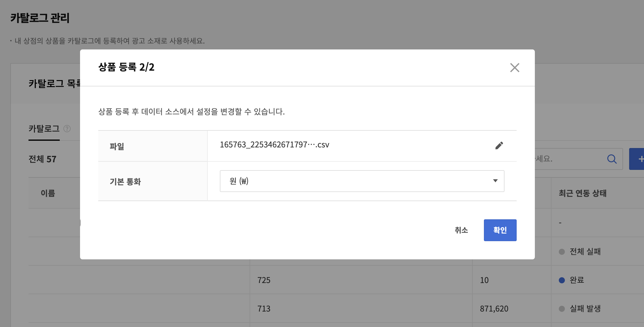Click the help icon beside 카탈로그

click(67, 129)
